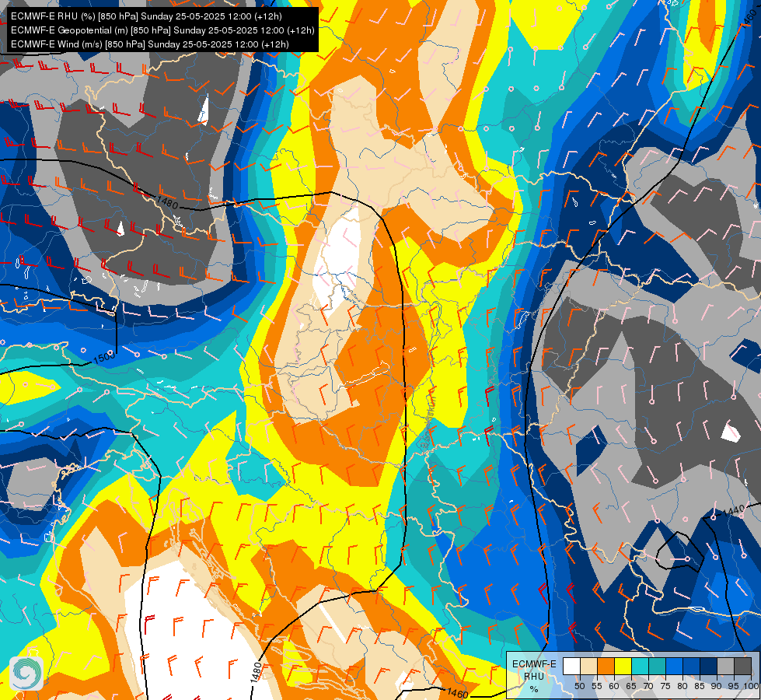The height and width of the screenshot is (700, 761).
Task: Click the '90' legend scale value
Action: tap(717, 686)
